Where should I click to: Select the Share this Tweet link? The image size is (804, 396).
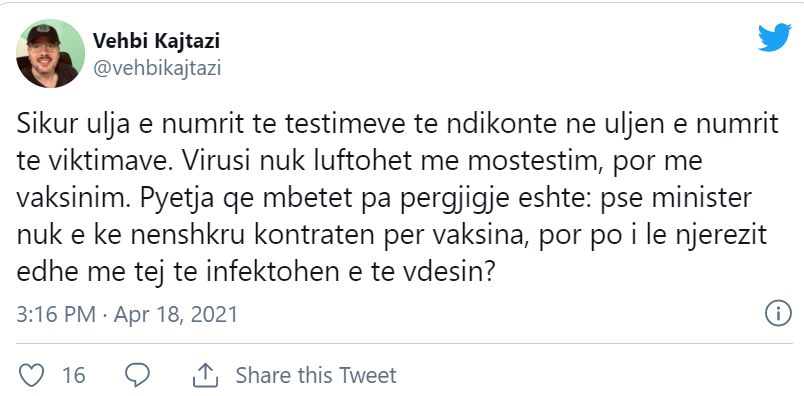(x=316, y=375)
